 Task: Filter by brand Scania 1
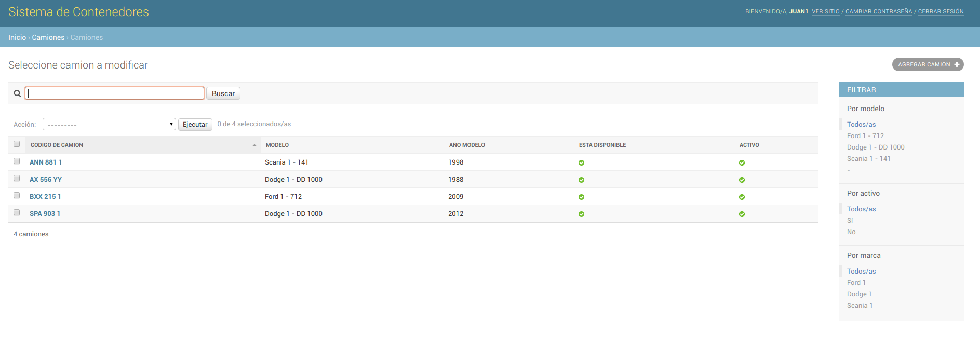click(x=860, y=306)
